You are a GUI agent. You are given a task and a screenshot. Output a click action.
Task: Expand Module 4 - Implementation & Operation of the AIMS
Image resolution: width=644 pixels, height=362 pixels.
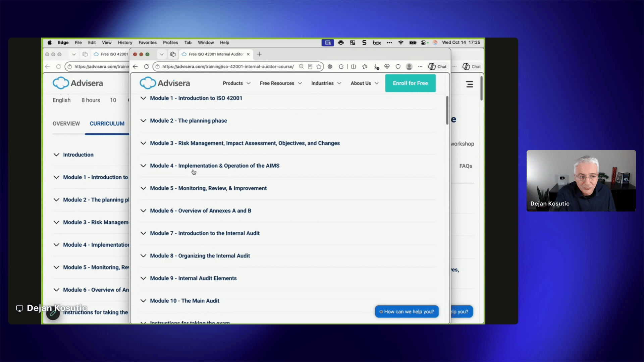click(288, 166)
